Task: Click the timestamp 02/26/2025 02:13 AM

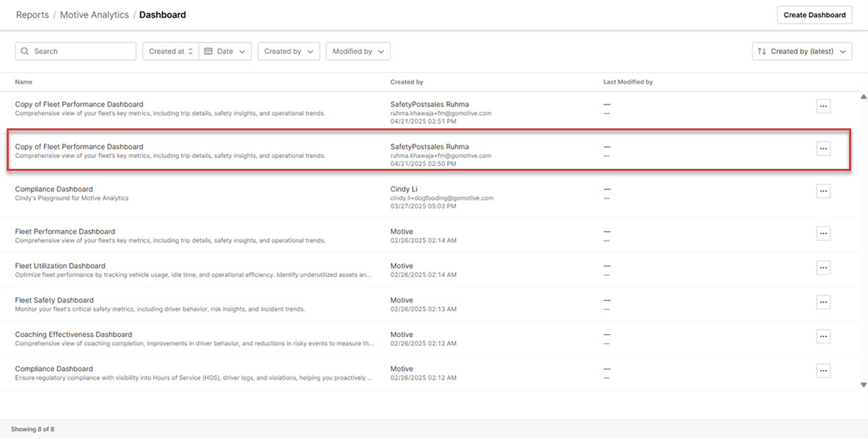Action: [423, 309]
